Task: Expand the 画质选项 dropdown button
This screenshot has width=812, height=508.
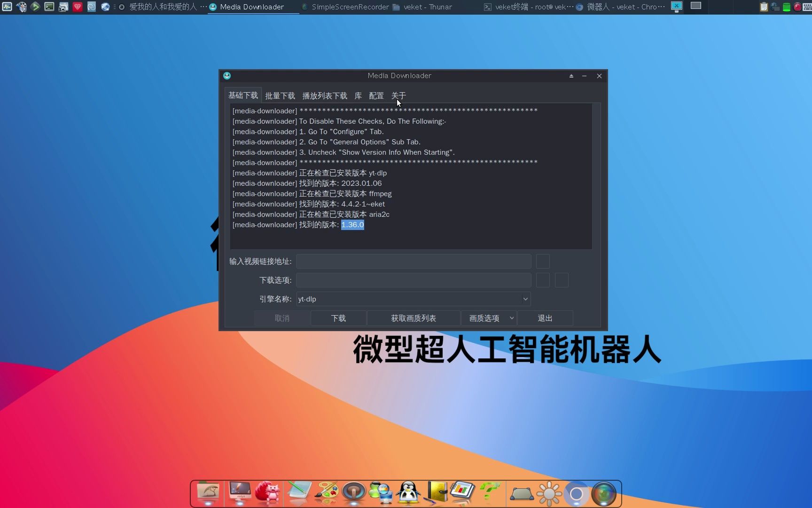Action: tap(489, 318)
